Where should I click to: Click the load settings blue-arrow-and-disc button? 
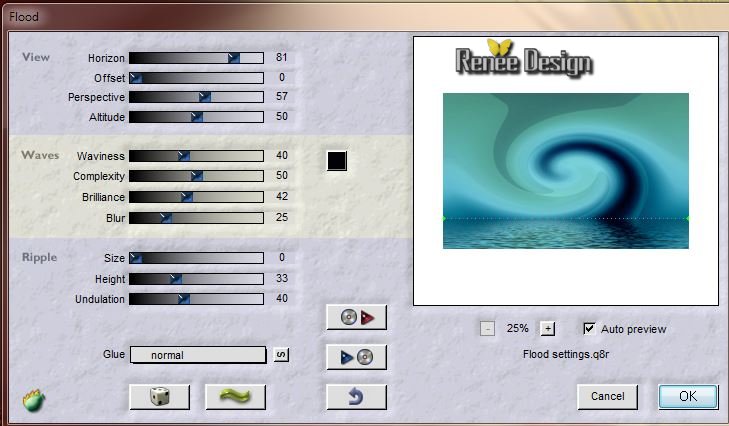[x=356, y=357]
